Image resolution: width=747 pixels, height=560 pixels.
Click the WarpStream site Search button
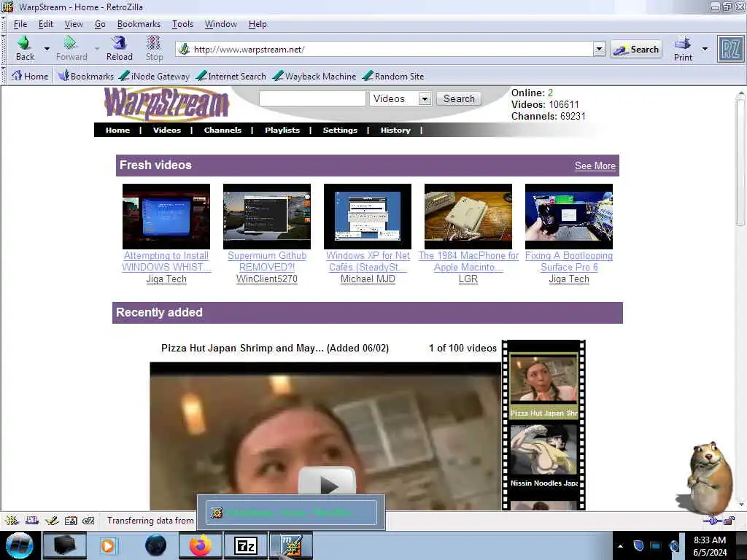pos(460,98)
